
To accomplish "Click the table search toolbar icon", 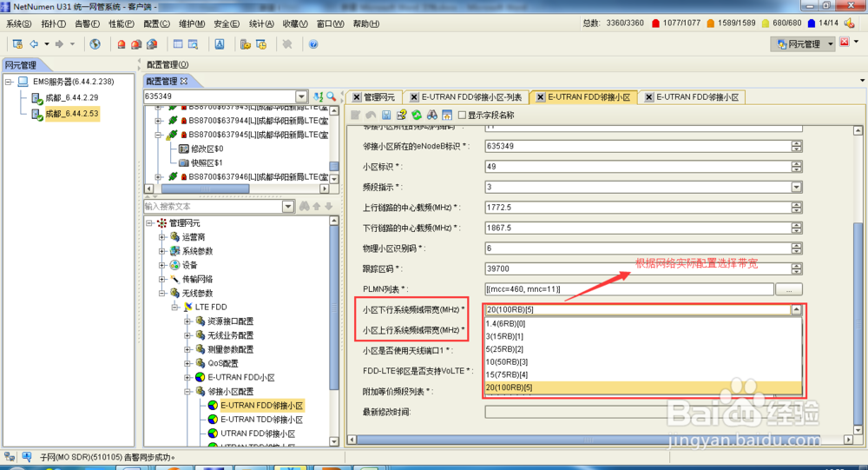I will coord(193,43).
